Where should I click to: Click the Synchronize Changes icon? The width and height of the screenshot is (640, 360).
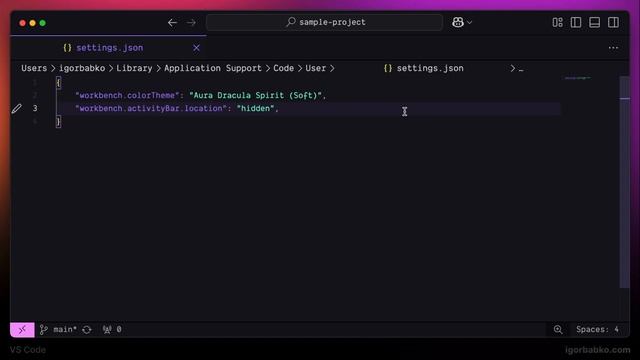(x=87, y=329)
